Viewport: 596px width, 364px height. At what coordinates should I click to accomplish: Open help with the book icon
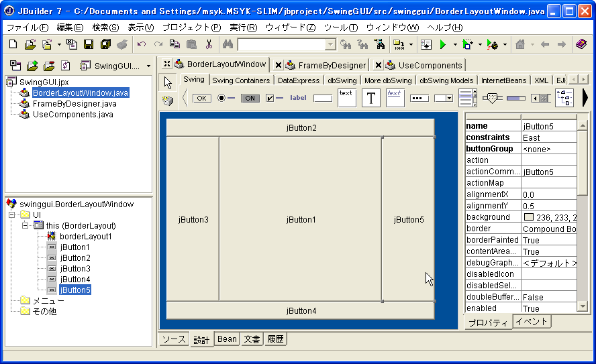581,44
